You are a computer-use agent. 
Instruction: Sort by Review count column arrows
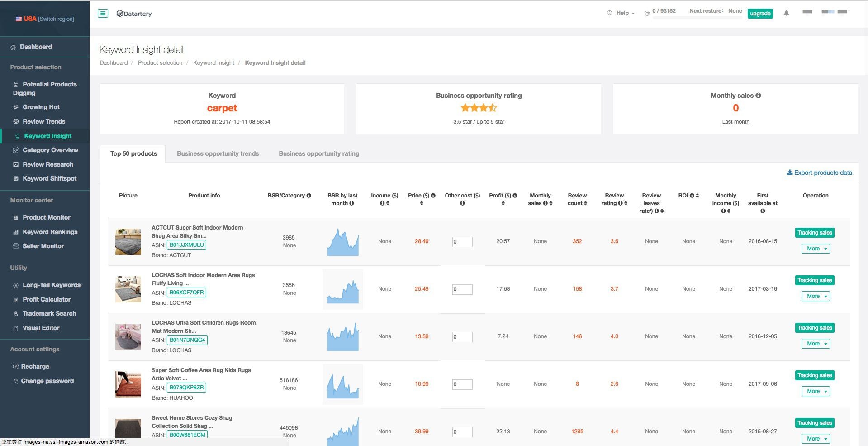(585, 203)
